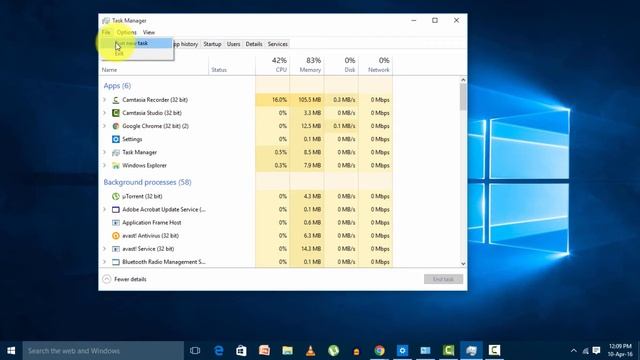This screenshot has height=360, width=640.
Task: Click the avast! Antivirus process icon
Action: point(116,236)
